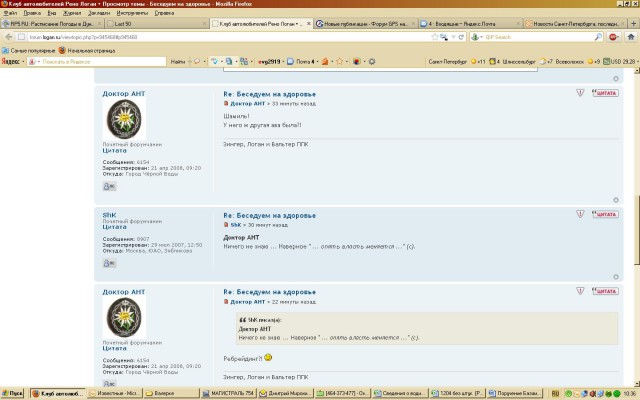Screen dimensions: 640x400
Task: Switch to Новости Санкт-Петербурга tab
Action: pyautogui.click(x=575, y=24)
